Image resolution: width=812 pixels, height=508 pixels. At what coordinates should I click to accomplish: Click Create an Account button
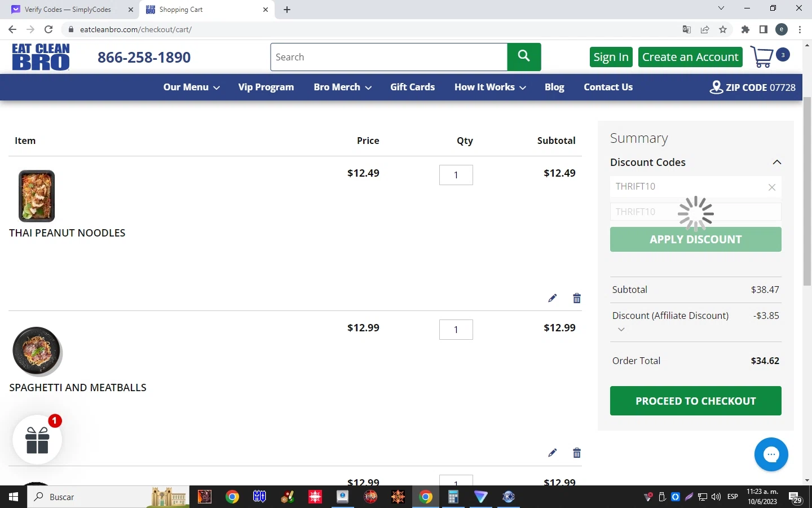[690, 57]
